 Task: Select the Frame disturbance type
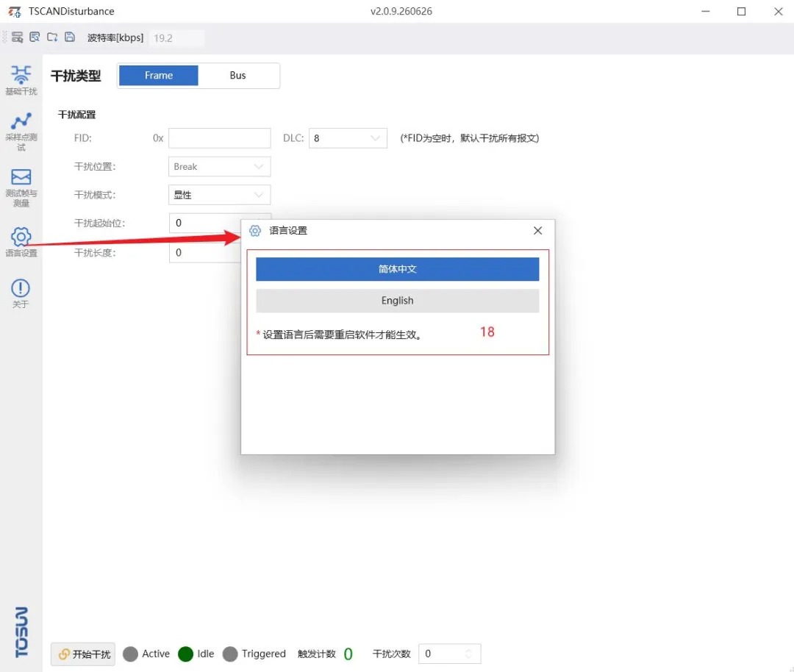159,76
